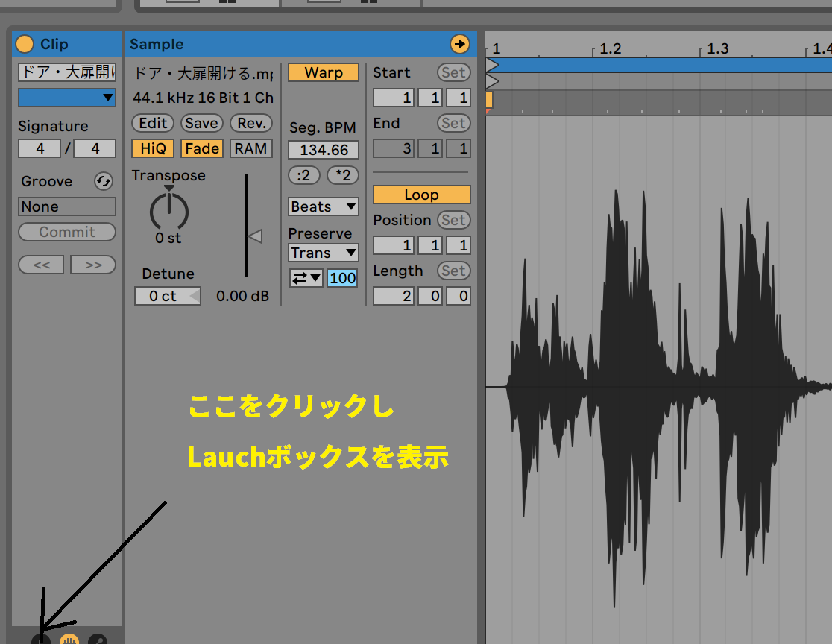The width and height of the screenshot is (832, 644).
Task: Click the Signature numerator field
Action: point(40,148)
